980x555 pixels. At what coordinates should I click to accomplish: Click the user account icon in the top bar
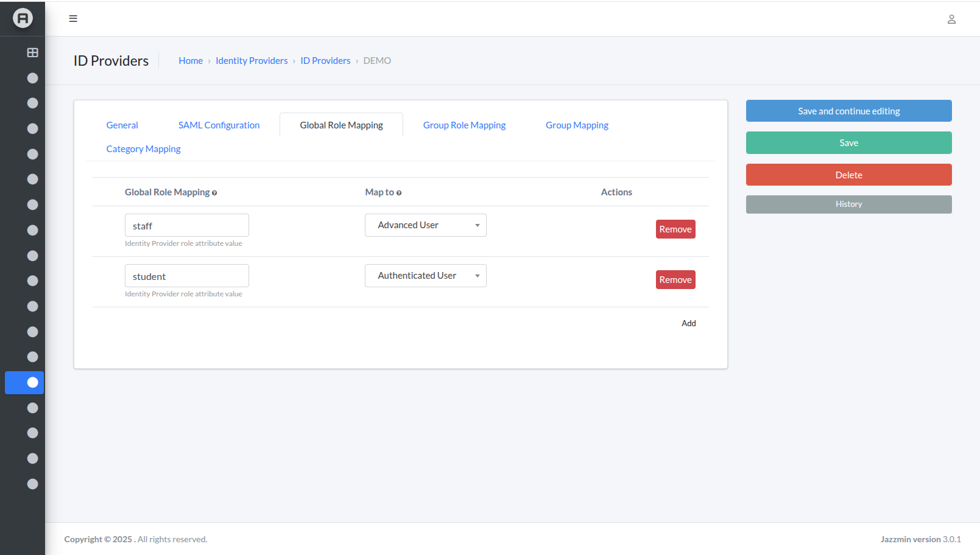tap(951, 19)
